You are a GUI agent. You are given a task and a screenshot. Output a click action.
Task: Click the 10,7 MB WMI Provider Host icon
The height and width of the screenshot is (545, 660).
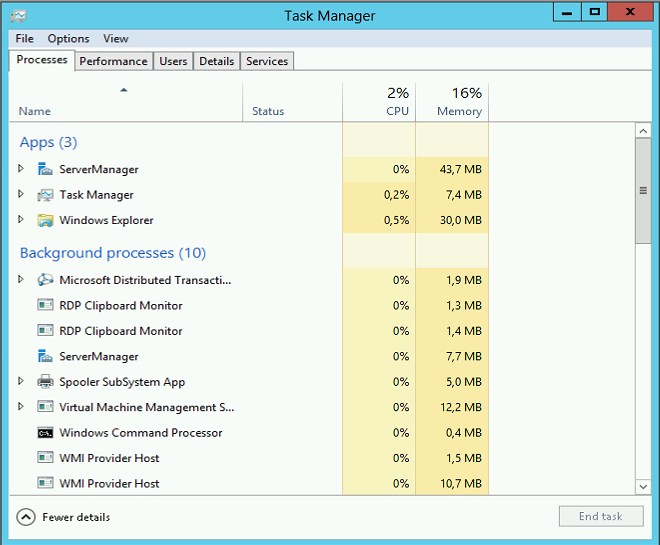pyautogui.click(x=45, y=483)
